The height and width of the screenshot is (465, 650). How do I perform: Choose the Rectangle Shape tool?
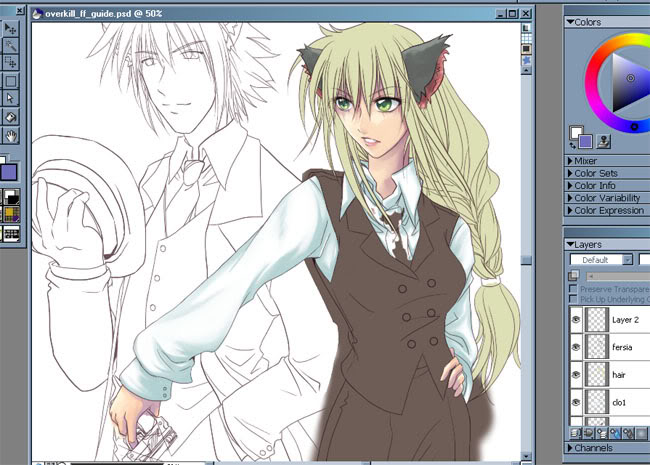tap(11, 81)
